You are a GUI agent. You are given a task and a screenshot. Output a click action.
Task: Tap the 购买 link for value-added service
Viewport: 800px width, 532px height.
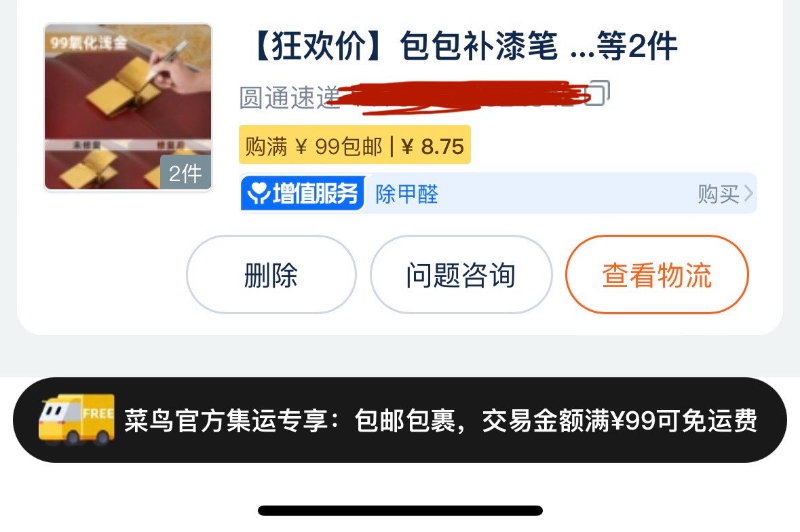pos(719,194)
